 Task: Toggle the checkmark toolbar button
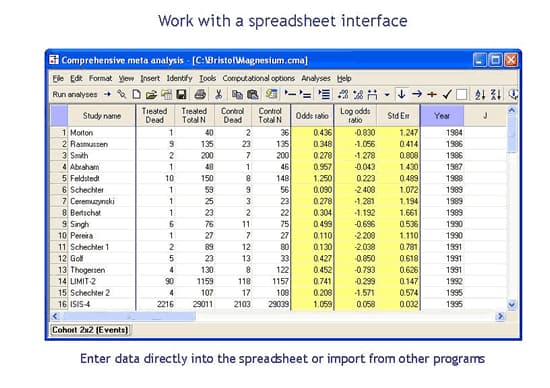pyautogui.click(x=447, y=94)
